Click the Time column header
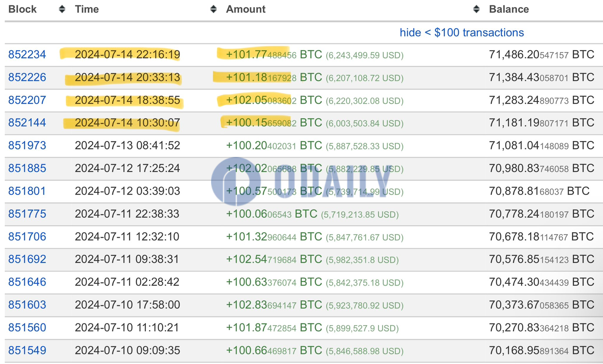Screen dimensions: 603x364 point(87,9)
